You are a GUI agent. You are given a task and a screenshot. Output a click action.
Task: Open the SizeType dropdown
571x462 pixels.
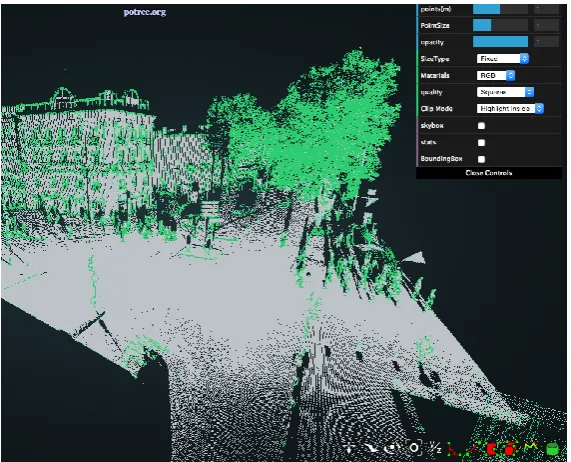tap(503, 59)
